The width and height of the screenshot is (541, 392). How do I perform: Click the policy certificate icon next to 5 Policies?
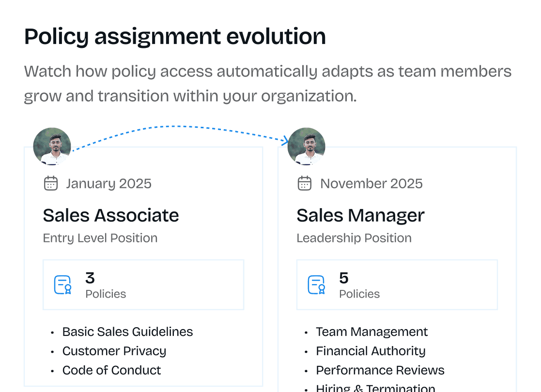click(x=316, y=285)
